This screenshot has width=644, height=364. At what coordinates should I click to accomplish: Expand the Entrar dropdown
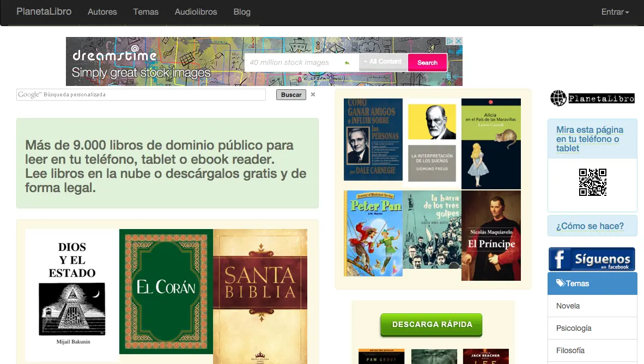click(x=615, y=12)
